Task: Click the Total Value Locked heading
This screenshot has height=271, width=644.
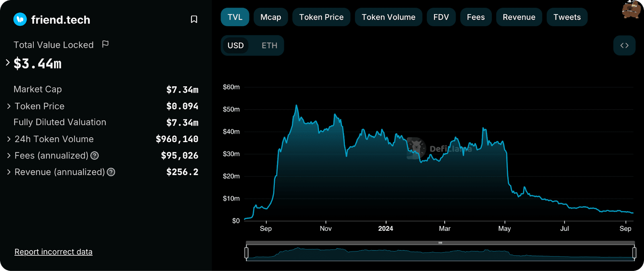Action: (54, 45)
